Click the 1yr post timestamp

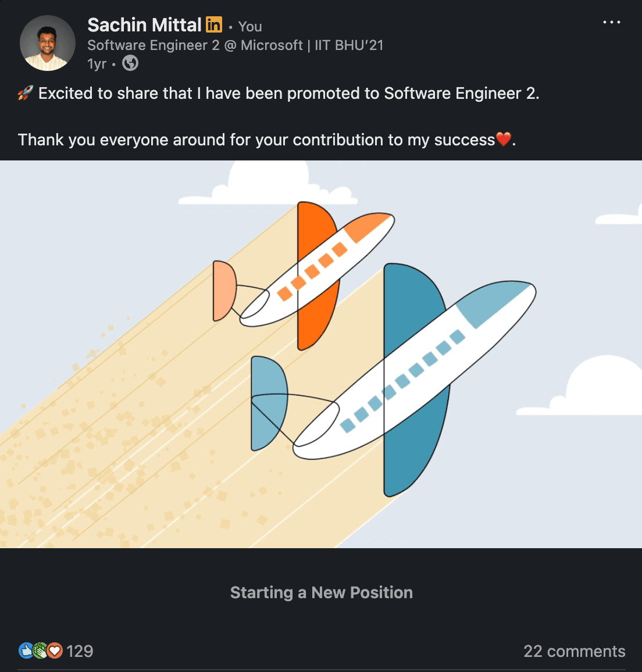[x=97, y=63]
